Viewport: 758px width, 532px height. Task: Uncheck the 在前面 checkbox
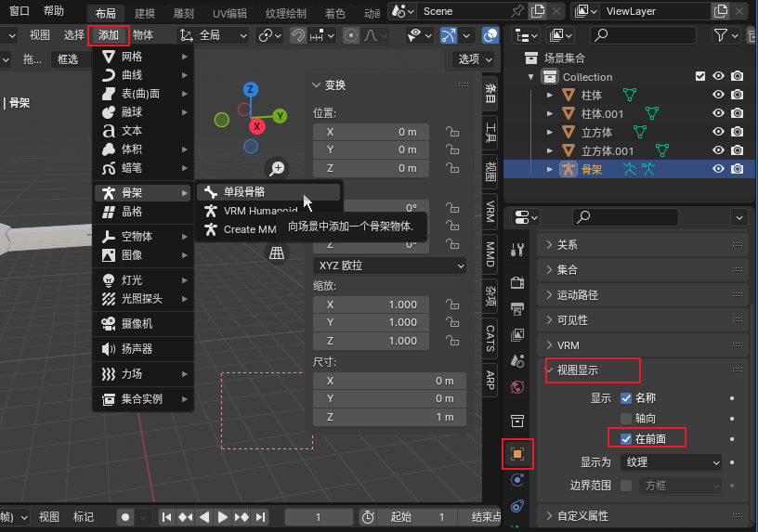pyautogui.click(x=626, y=439)
